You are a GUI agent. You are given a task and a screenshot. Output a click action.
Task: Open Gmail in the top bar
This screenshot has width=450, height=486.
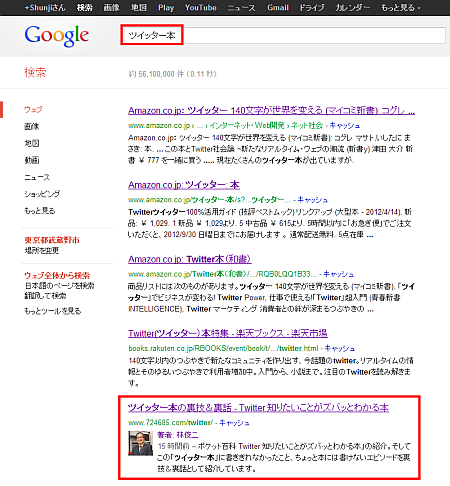coord(278,8)
